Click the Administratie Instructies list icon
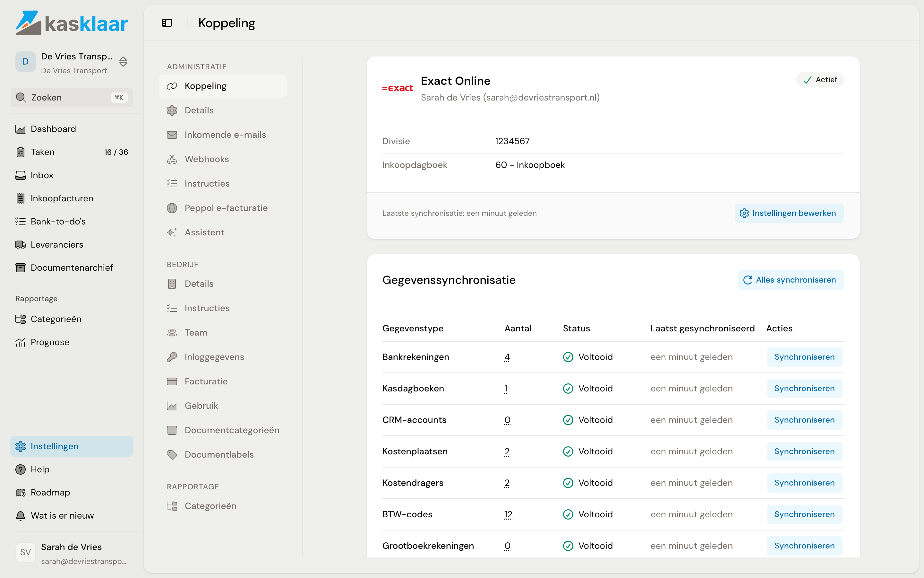924x578 pixels. pyautogui.click(x=172, y=183)
